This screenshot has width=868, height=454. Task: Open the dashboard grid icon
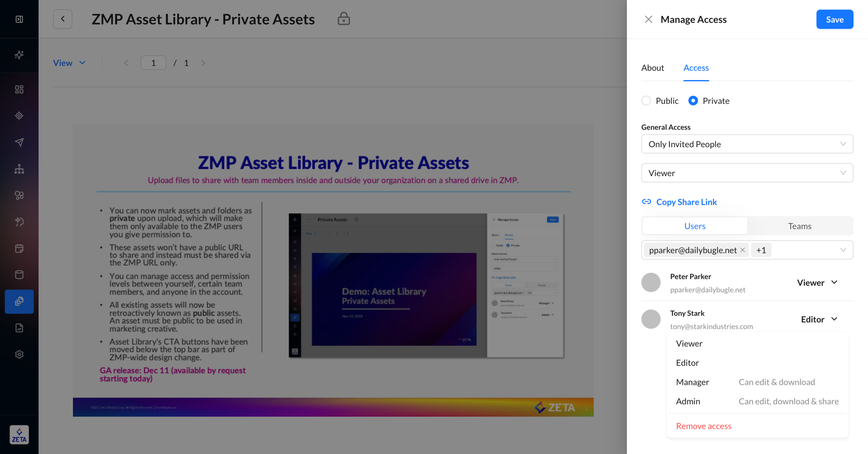[19, 89]
